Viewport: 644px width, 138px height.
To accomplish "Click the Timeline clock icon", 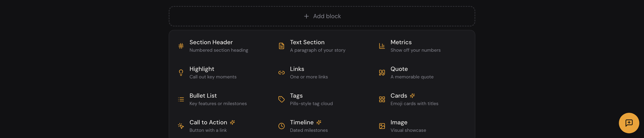I will tap(282, 126).
